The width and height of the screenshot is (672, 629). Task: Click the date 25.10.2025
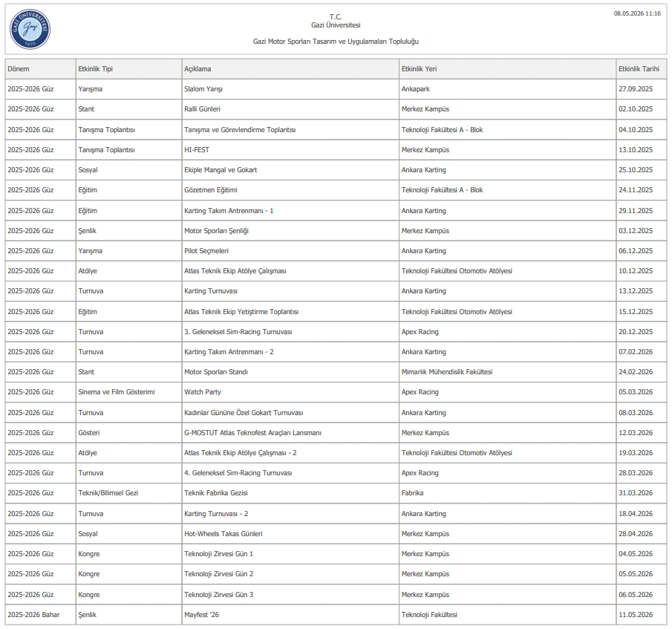(x=636, y=170)
